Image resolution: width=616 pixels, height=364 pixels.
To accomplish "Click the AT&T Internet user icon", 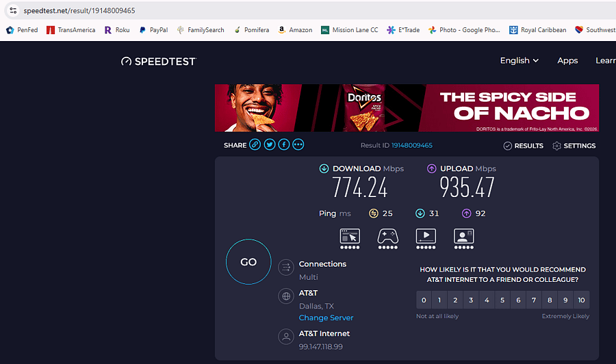I will point(286,337).
